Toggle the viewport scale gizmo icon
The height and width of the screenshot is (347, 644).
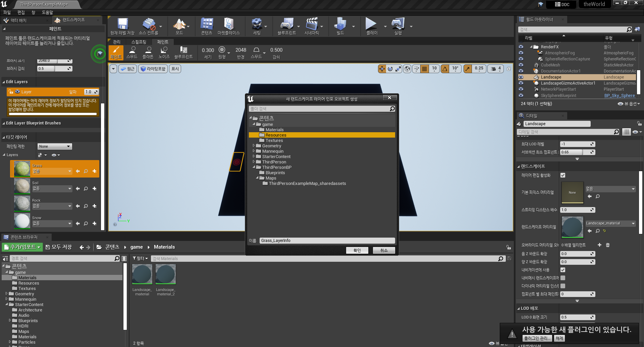click(x=398, y=69)
